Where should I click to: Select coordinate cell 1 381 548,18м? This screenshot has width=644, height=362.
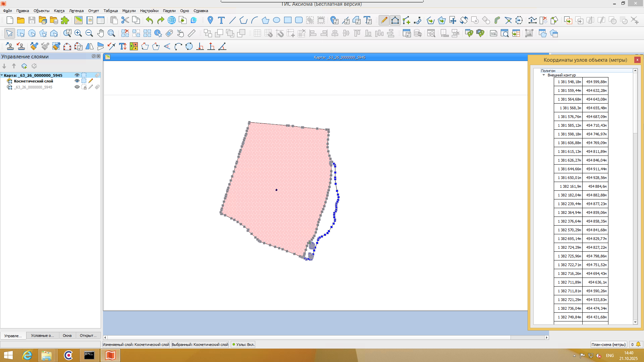[x=569, y=81]
